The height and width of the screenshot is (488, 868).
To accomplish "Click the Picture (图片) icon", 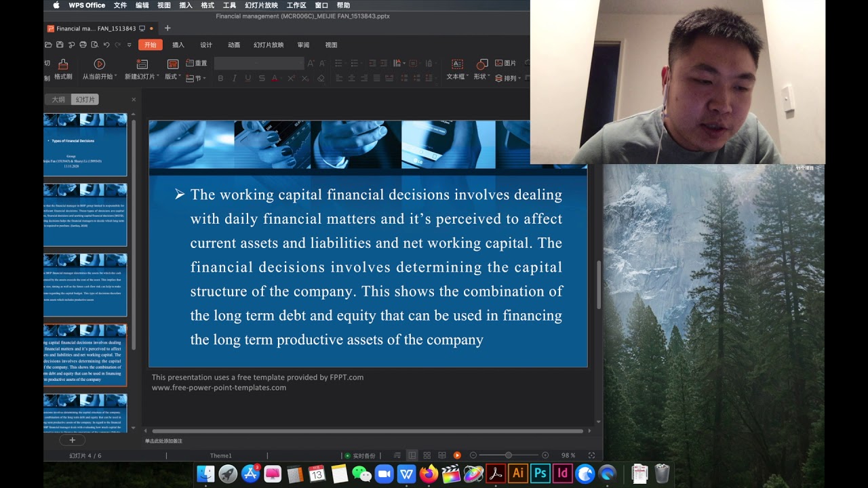I will [505, 63].
